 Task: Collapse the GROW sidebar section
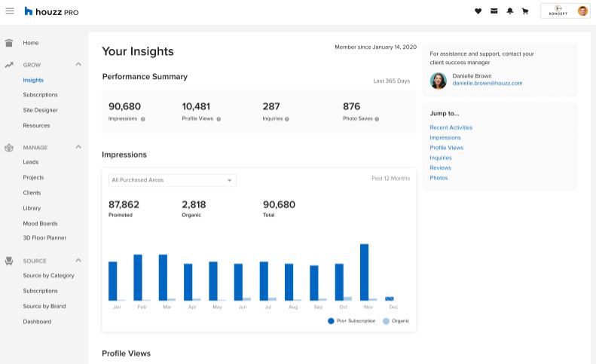click(78, 64)
